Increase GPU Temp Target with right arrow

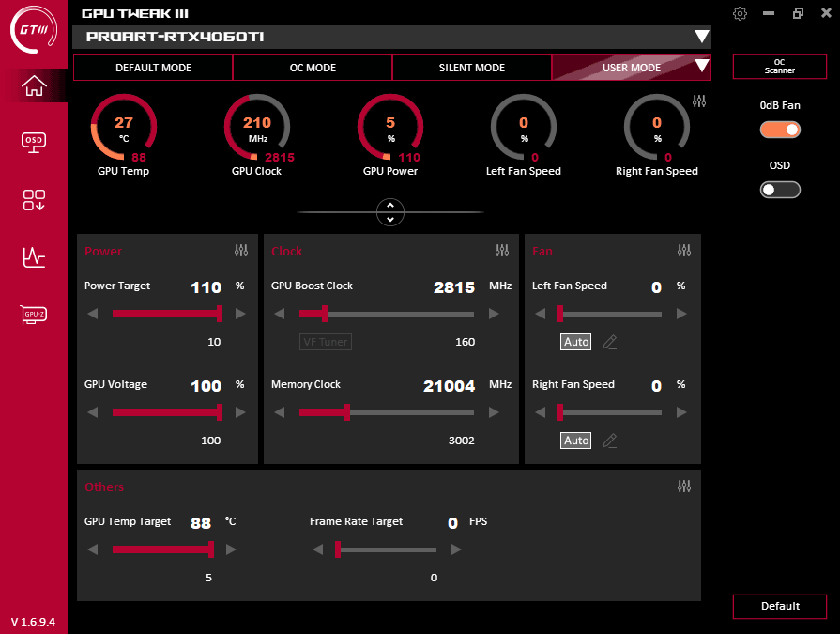(x=231, y=549)
